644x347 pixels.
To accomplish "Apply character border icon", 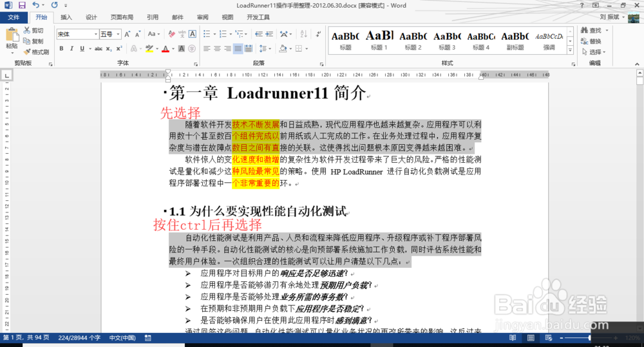I will pyautogui.click(x=192, y=34).
